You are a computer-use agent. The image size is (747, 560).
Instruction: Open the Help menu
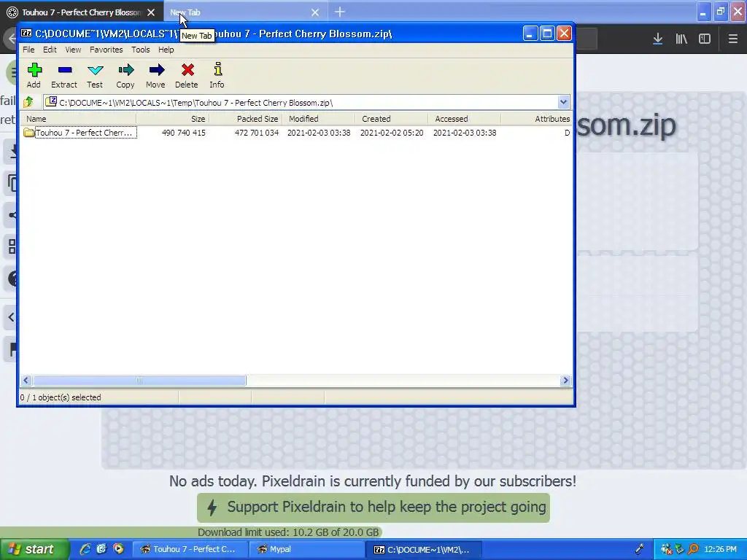[166, 50]
